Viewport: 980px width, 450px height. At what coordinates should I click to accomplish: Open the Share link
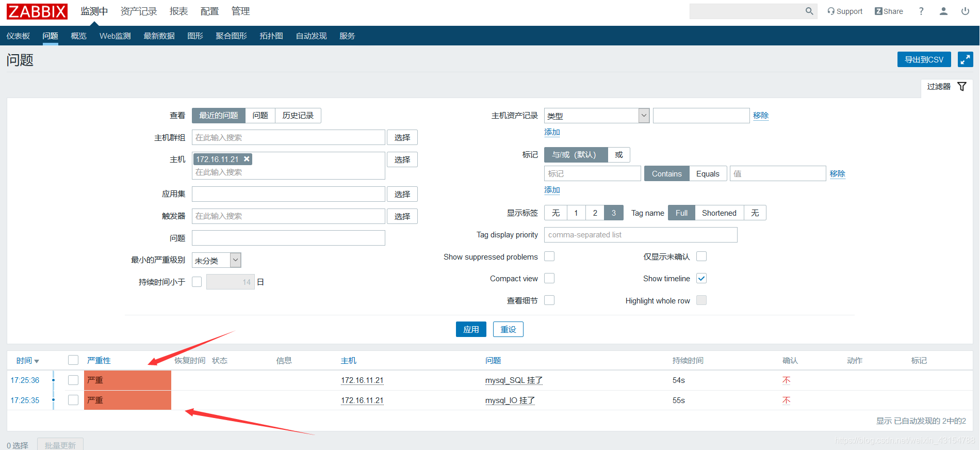[x=889, y=11]
